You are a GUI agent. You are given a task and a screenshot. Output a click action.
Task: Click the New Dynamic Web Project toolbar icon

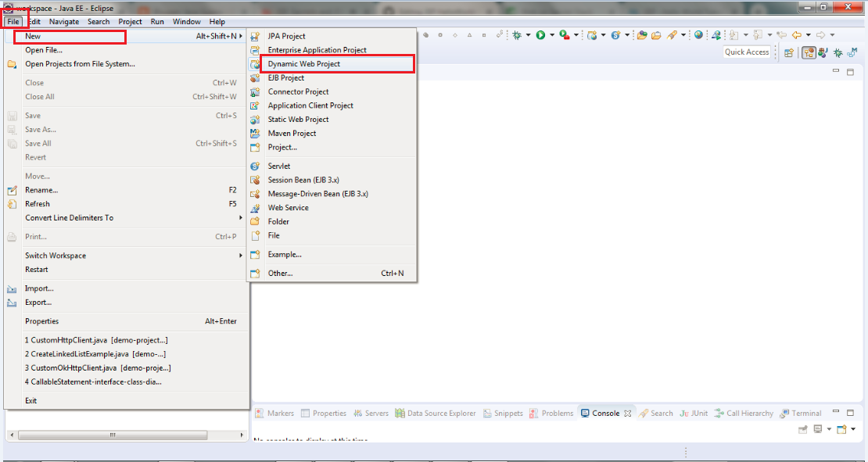(x=592, y=35)
